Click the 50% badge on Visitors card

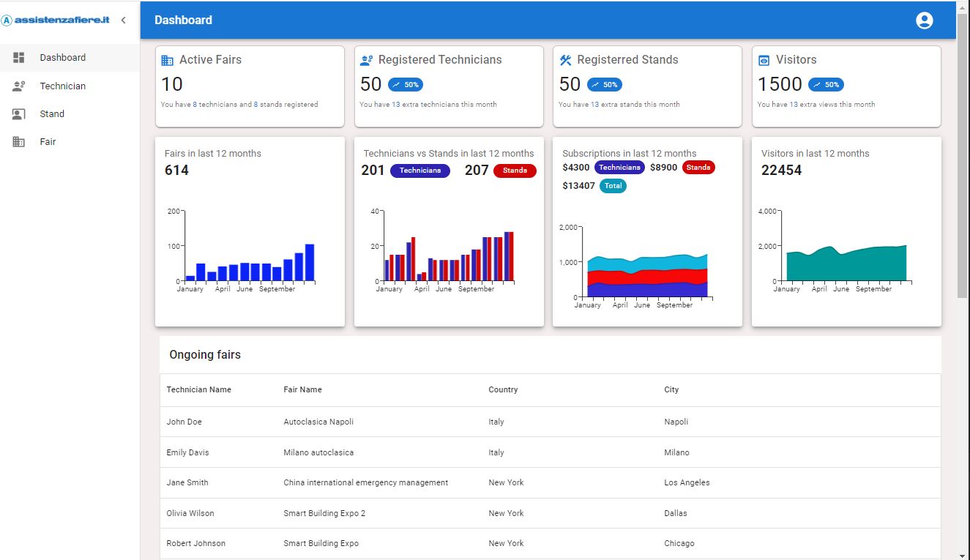point(826,85)
